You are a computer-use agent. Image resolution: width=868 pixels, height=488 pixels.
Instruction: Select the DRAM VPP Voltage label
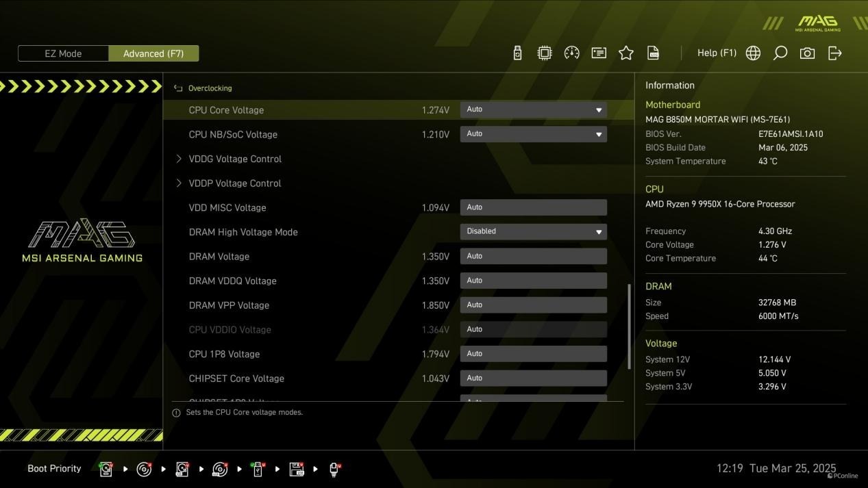pos(229,305)
